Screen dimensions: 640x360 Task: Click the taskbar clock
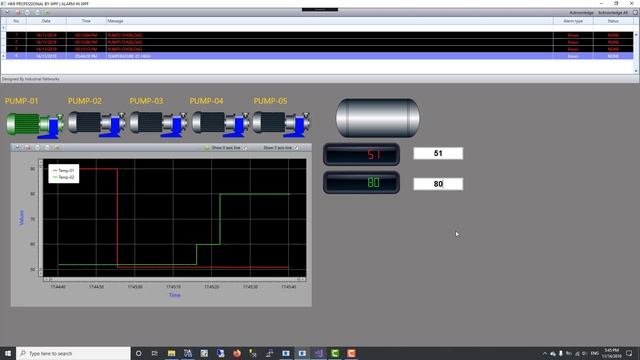611,353
